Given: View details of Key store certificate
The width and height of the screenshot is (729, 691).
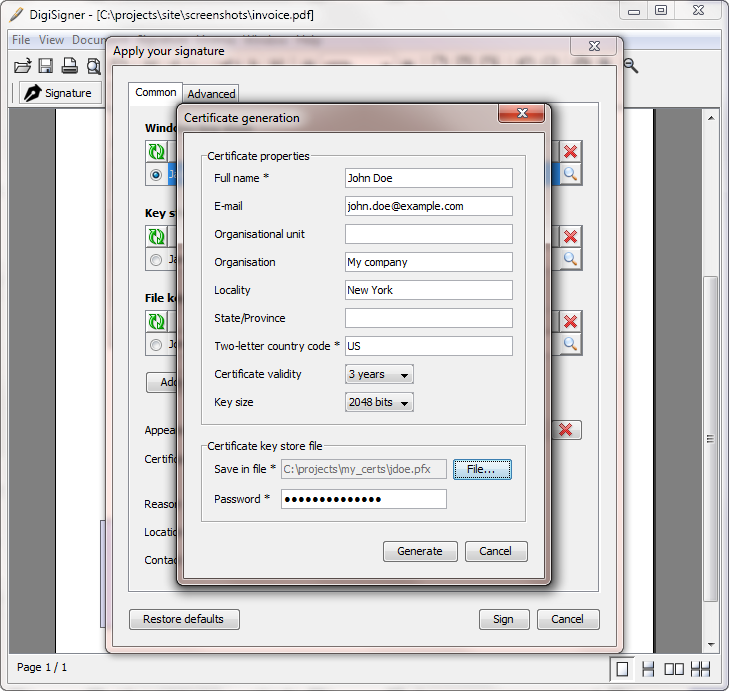Looking at the screenshot, I should (x=570, y=259).
